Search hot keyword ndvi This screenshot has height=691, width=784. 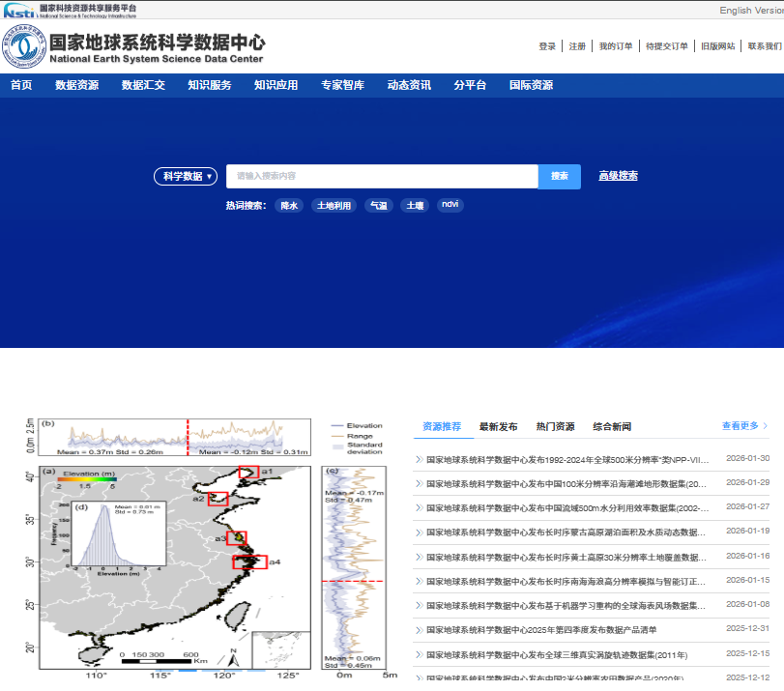point(450,205)
